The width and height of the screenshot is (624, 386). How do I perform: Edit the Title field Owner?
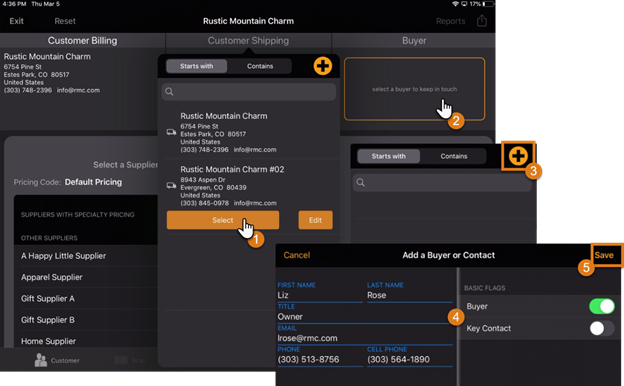point(365,317)
